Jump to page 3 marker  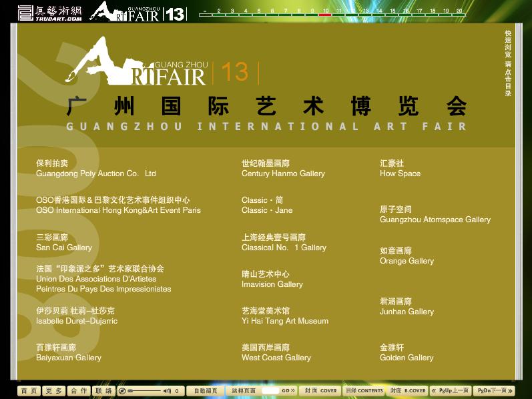[232, 13]
